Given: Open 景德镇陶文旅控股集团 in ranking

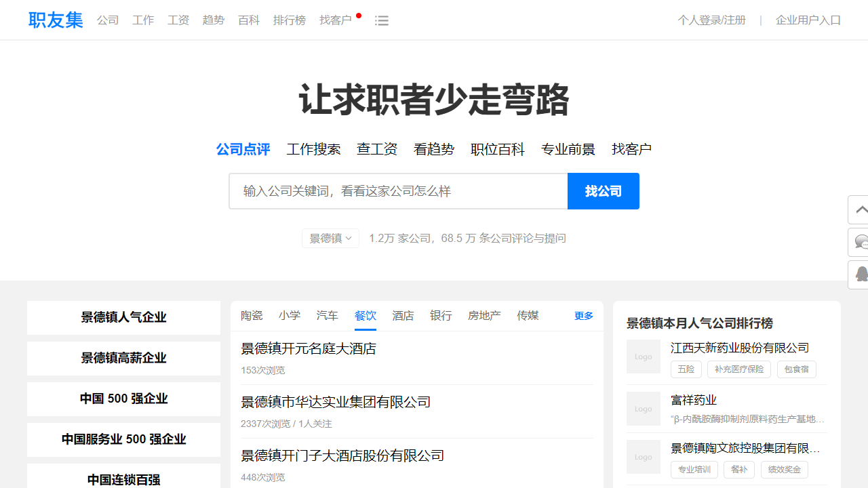Looking at the screenshot, I should pyautogui.click(x=745, y=448).
